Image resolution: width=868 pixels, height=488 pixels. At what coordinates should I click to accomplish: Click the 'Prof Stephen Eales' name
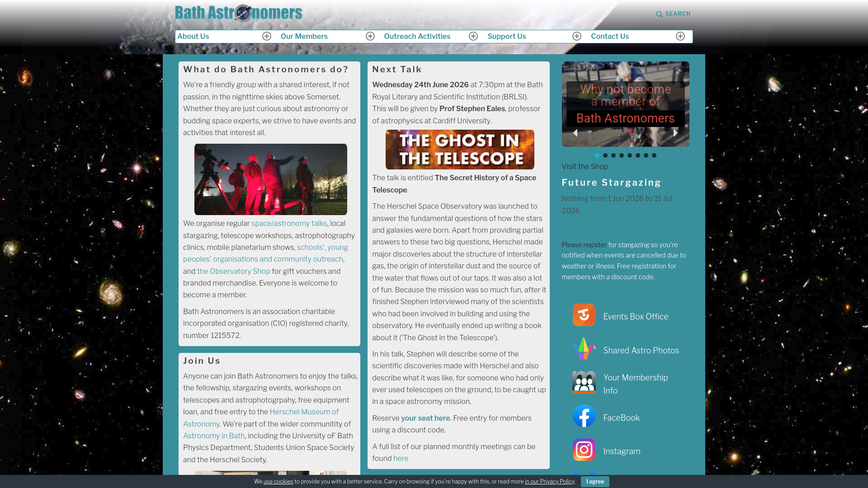coord(472,109)
